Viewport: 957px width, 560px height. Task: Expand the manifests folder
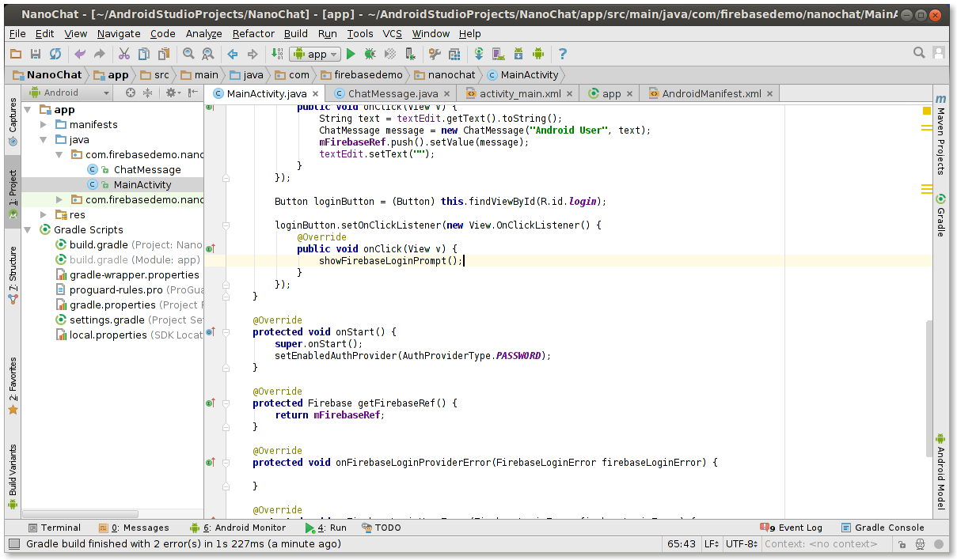(44, 124)
